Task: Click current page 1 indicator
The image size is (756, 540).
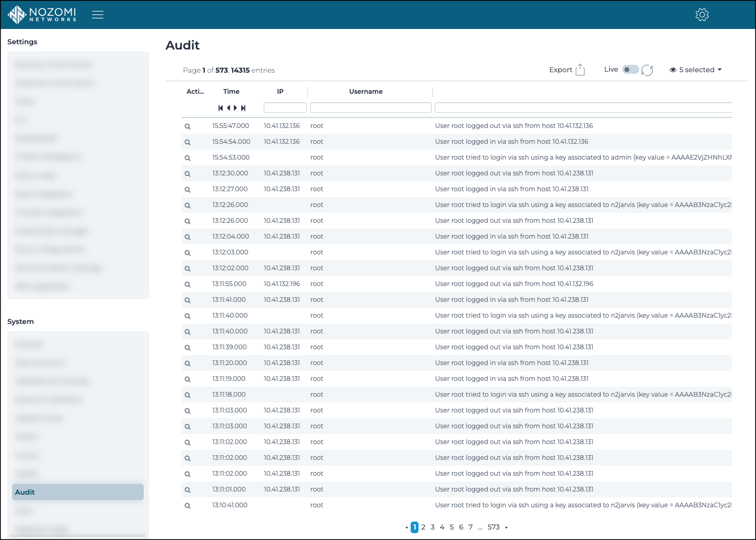Action: (415, 527)
